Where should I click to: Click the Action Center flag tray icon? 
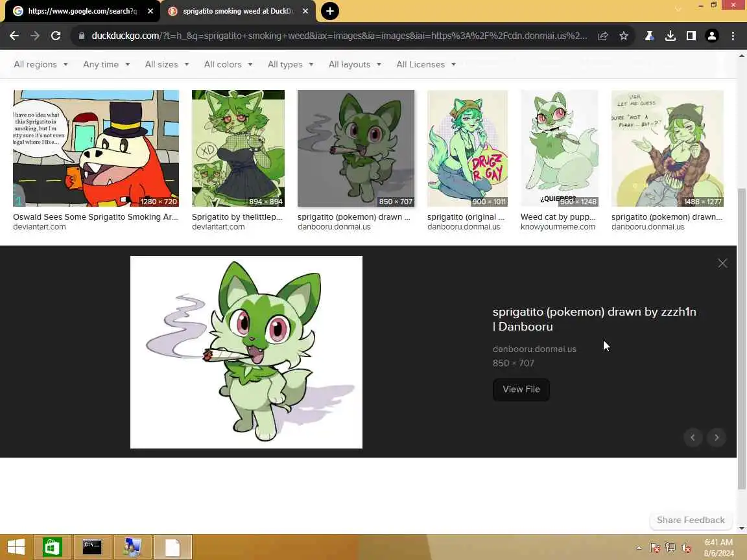(x=655, y=548)
